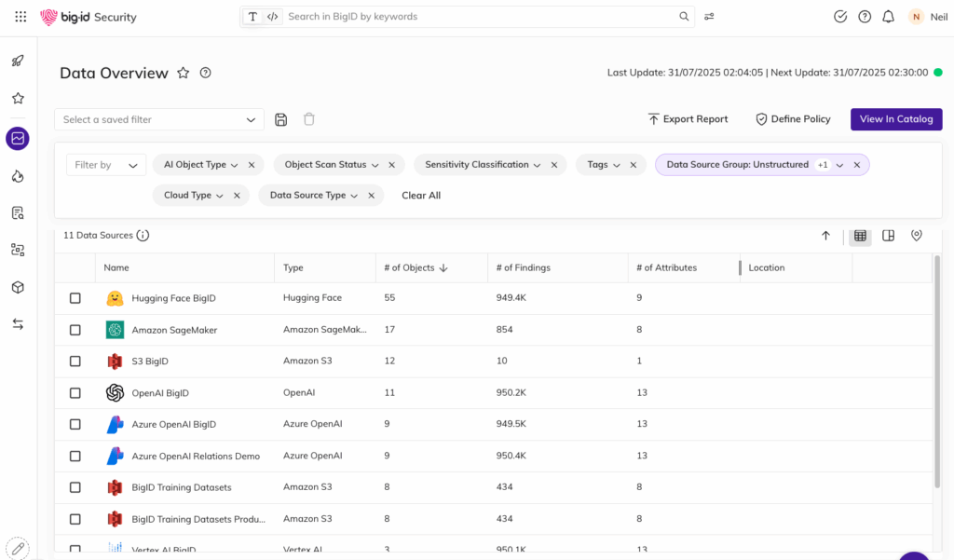The width and height of the screenshot is (954, 560).
Task: Favorite Data Overview with the star icon
Action: 184,73
